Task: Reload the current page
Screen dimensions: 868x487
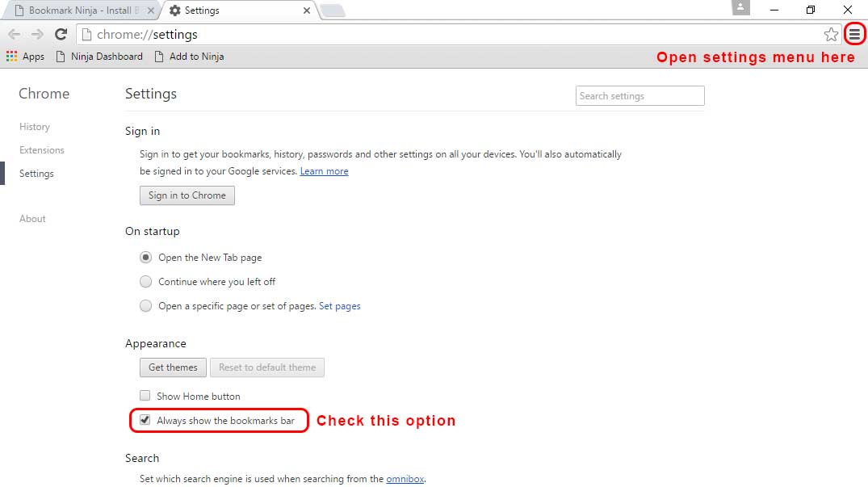Action: [x=61, y=34]
